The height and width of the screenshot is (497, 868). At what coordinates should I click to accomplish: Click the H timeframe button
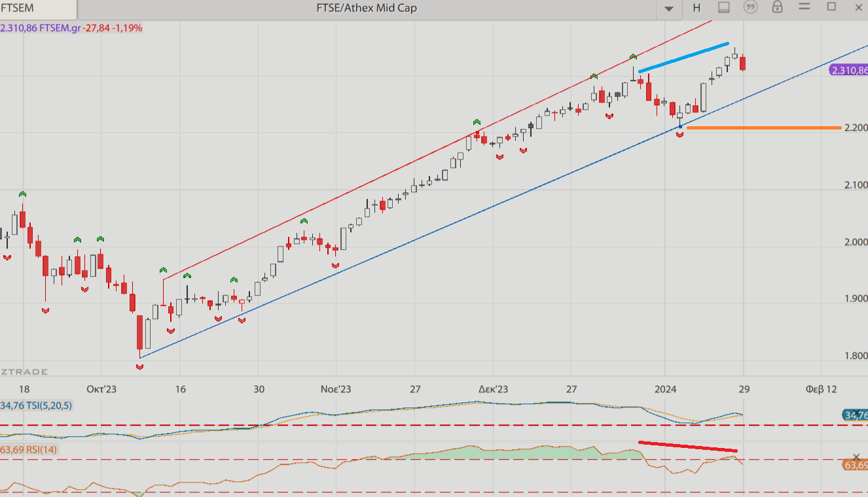(x=696, y=8)
